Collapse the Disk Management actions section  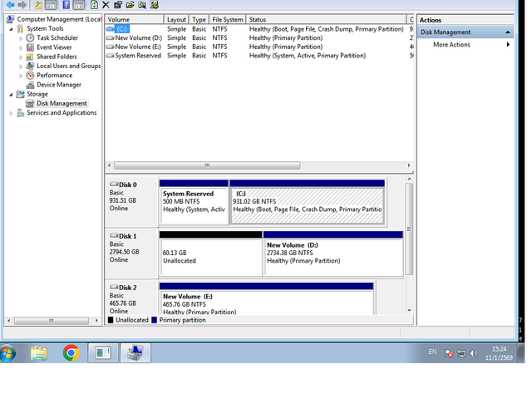tap(508, 32)
